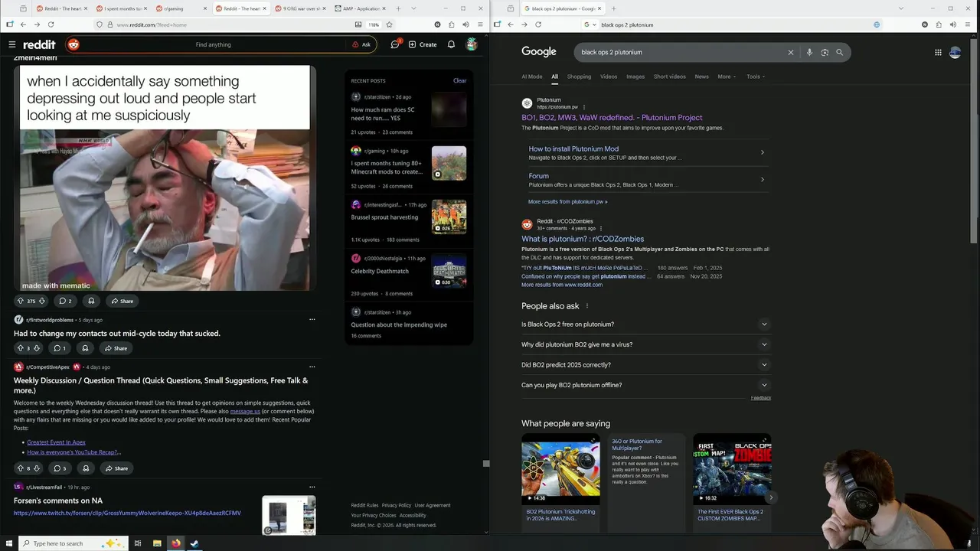Open overflow menu for firstworldproblems post
The width and height of the screenshot is (980, 551).
tap(312, 319)
